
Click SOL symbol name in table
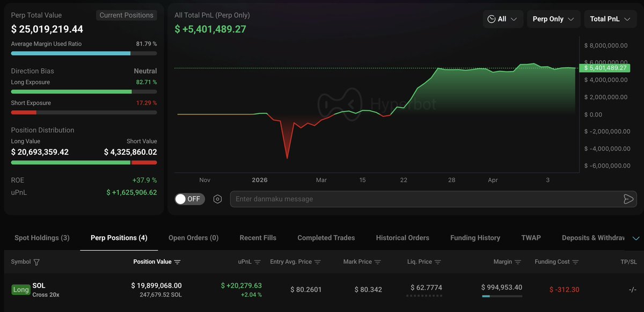(39, 286)
